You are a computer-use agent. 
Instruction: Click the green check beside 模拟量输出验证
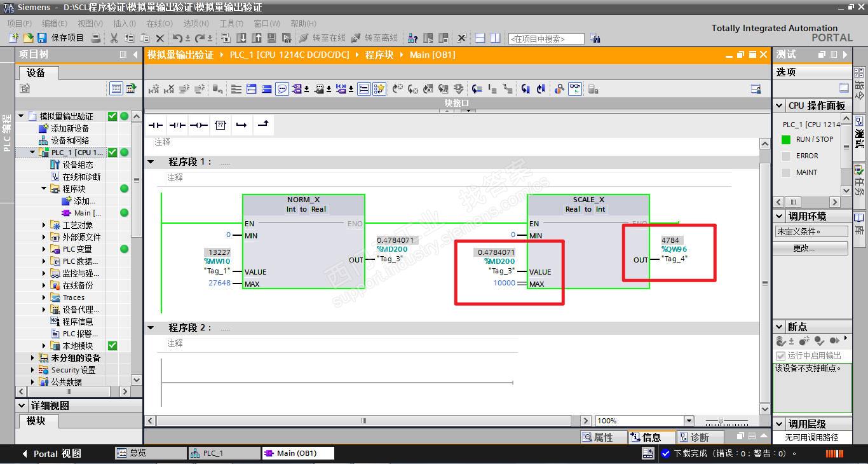(112, 116)
